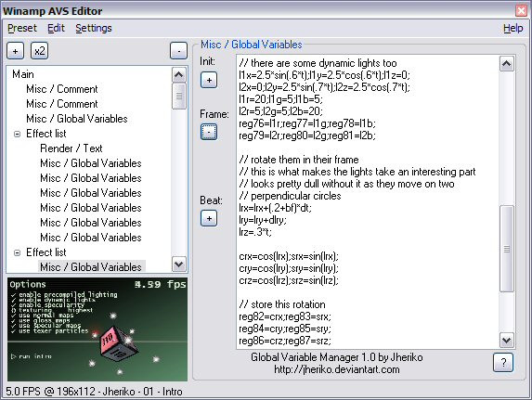Select the second Effect list label
Screen dimensions: 532x400
pyautogui.click(x=46, y=252)
